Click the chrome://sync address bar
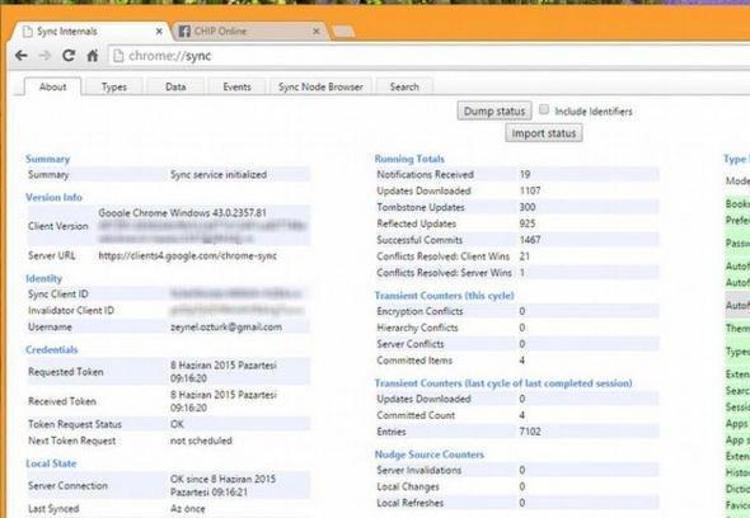The height and width of the screenshot is (518, 750). [x=428, y=56]
